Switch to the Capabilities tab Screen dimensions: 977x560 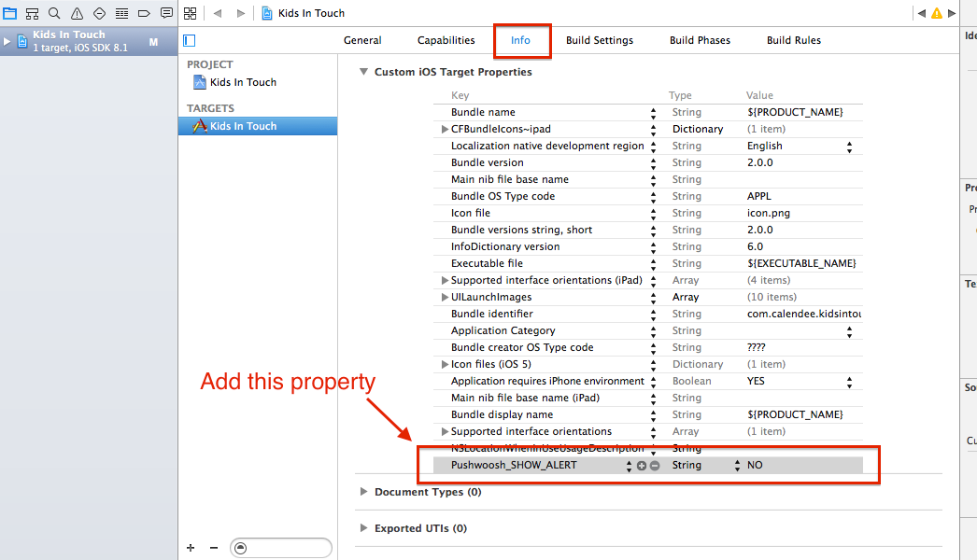pos(446,40)
